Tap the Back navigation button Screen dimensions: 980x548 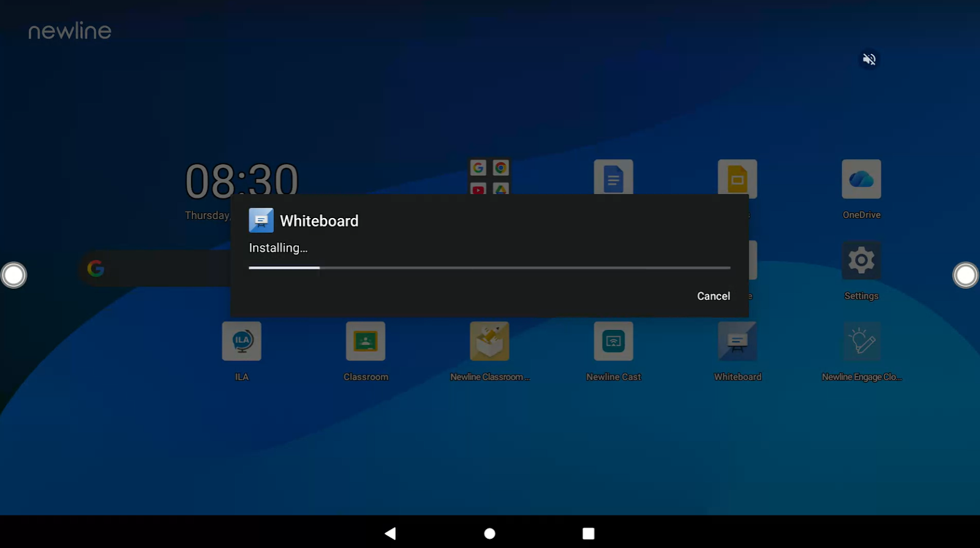390,533
